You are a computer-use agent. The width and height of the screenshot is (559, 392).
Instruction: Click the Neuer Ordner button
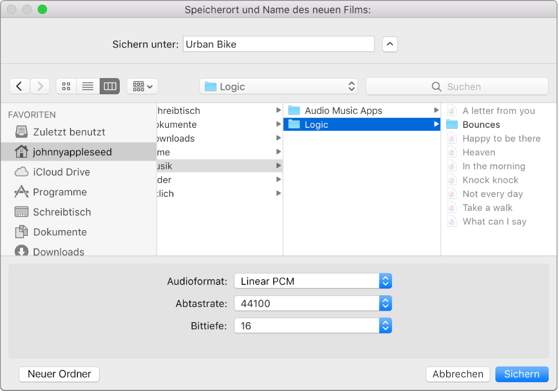59,374
